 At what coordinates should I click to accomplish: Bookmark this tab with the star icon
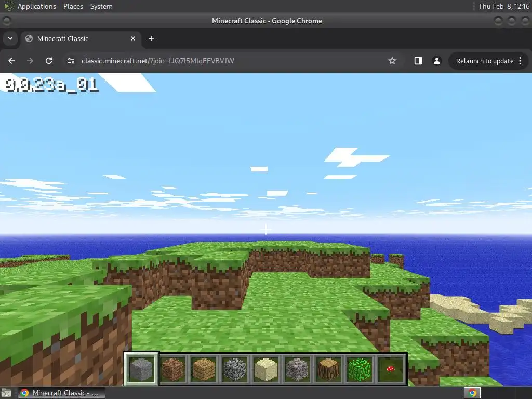[392, 61]
